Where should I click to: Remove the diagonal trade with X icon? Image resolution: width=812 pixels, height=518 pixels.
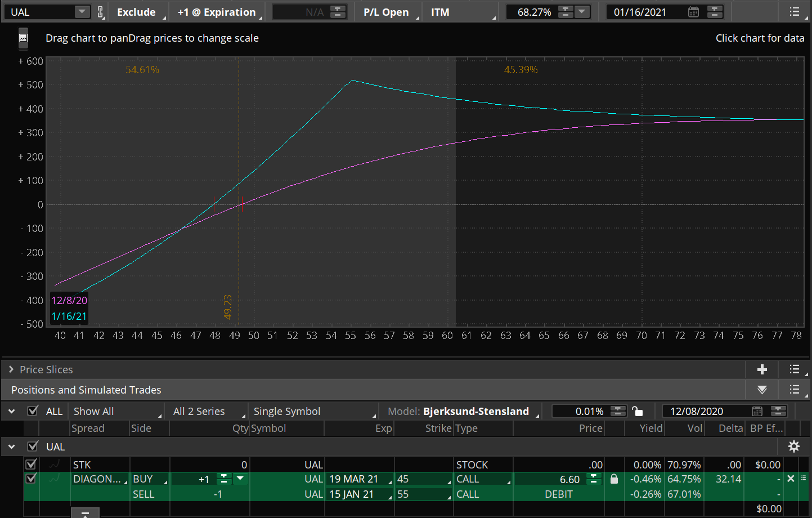tap(791, 479)
